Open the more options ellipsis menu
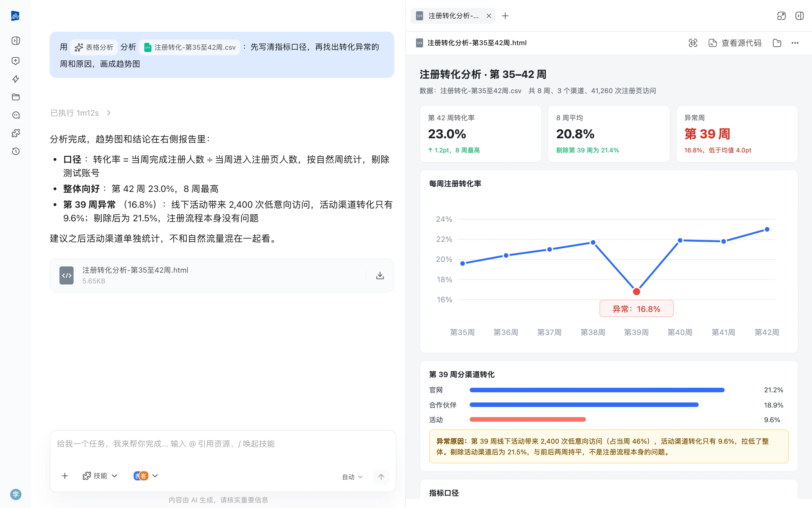The image size is (812, 508). click(x=795, y=43)
